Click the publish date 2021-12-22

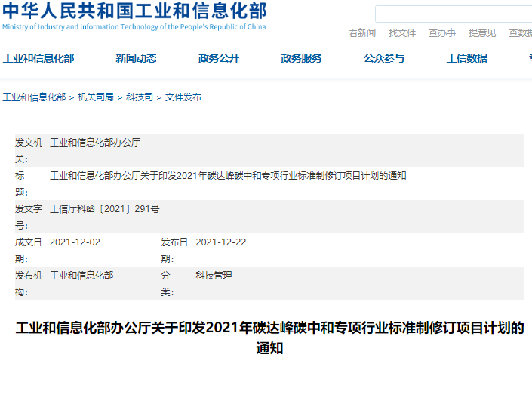click(x=220, y=242)
